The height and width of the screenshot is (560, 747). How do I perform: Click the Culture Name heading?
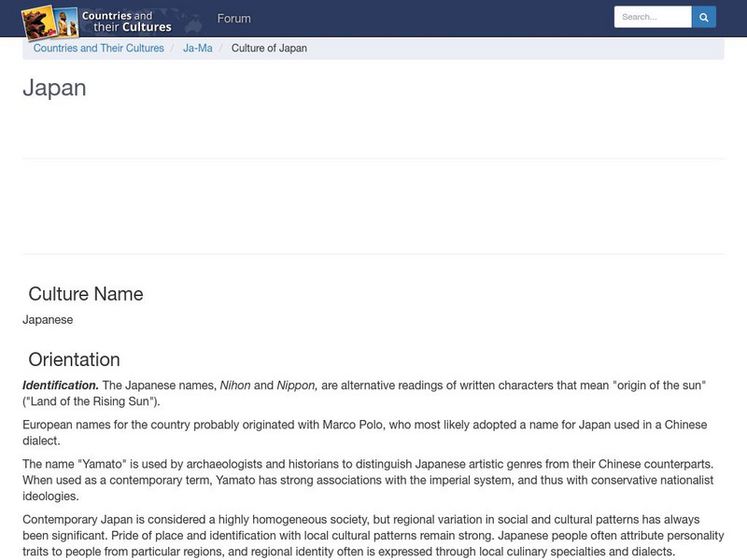tap(86, 294)
